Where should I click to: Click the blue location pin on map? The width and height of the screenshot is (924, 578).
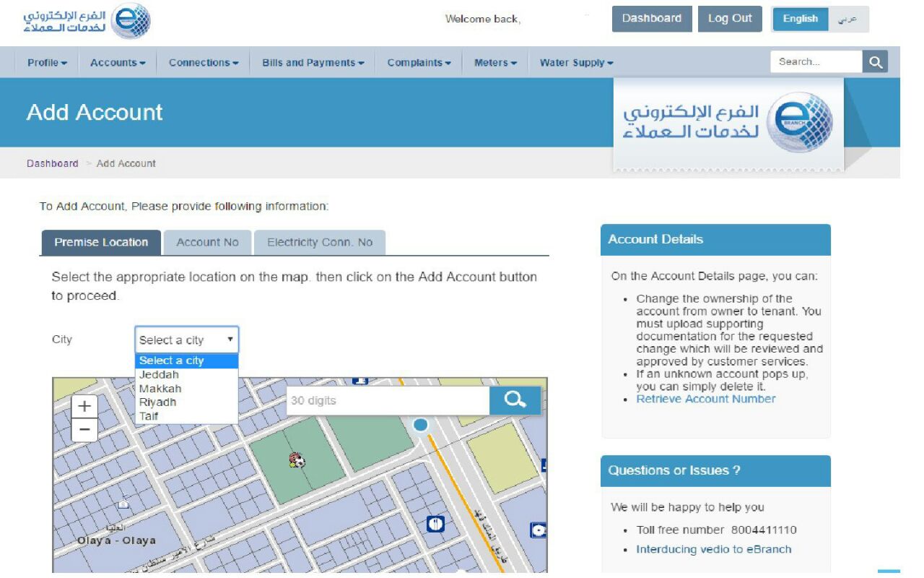(x=420, y=425)
